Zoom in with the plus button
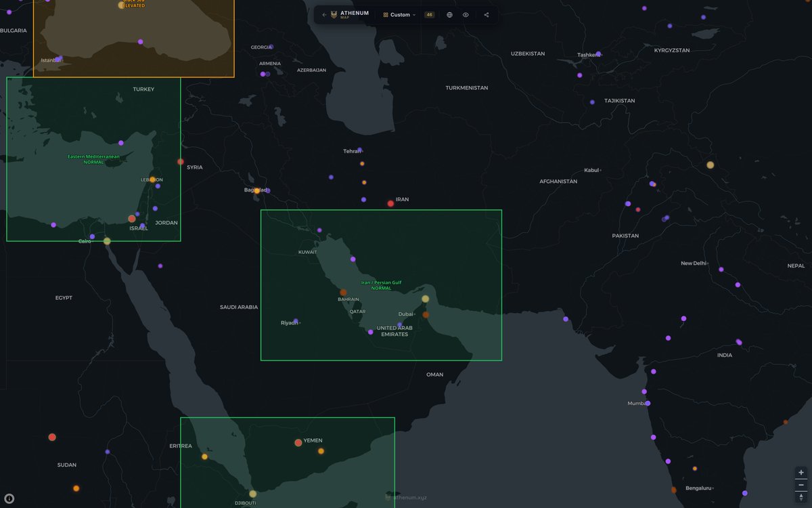 [x=801, y=472]
